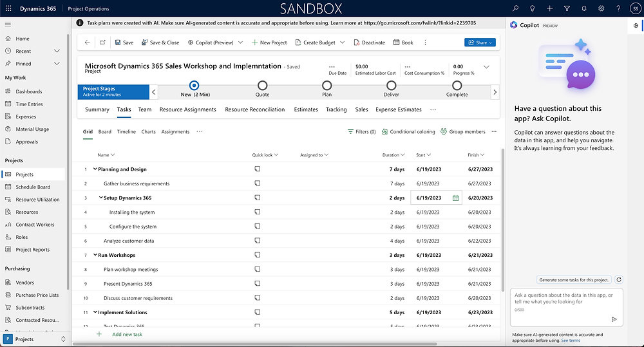644x347 pixels.
Task: Select the Plan stage circle
Action: click(327, 86)
